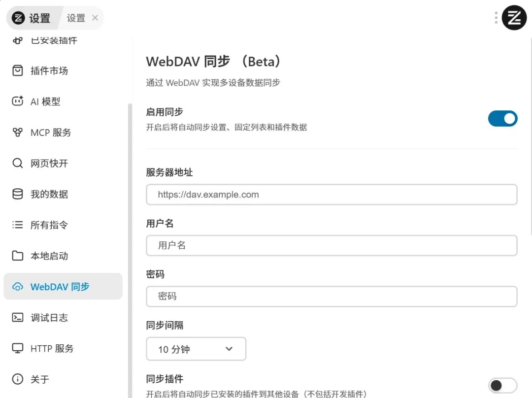
Task: Click the 同步间隔 label
Action: pyautogui.click(x=165, y=325)
